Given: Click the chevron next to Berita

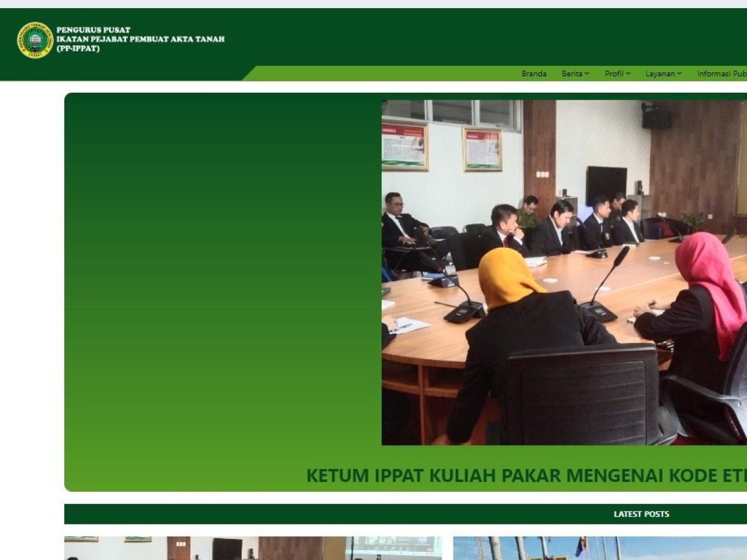Looking at the screenshot, I should pyautogui.click(x=587, y=74).
